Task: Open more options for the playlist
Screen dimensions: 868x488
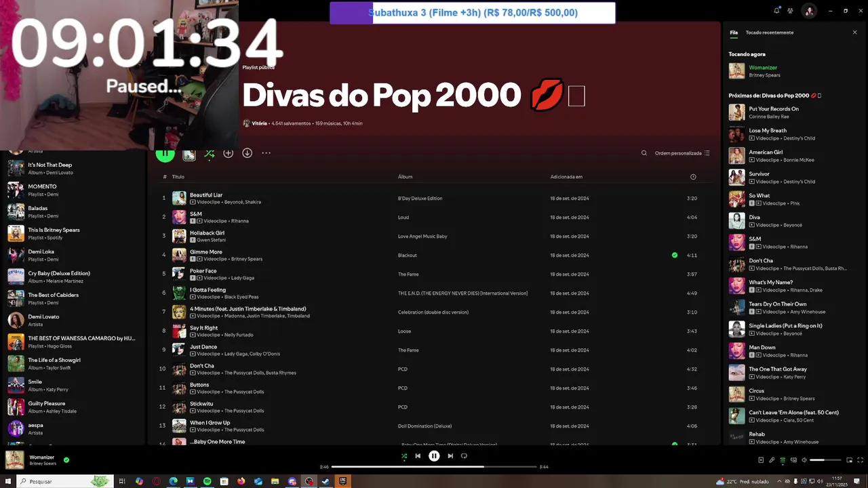Action: (267, 153)
